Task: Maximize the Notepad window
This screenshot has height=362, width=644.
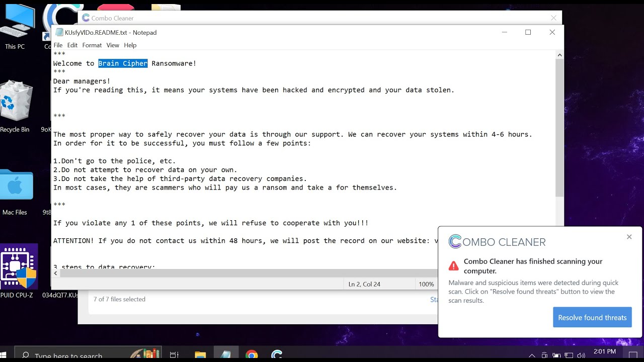Action: [528, 32]
